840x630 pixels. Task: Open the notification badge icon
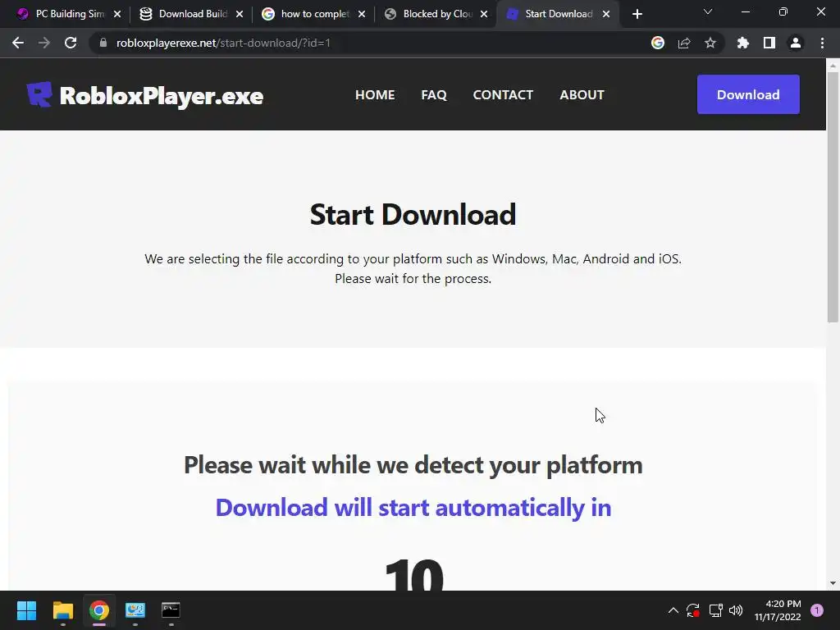click(817, 610)
